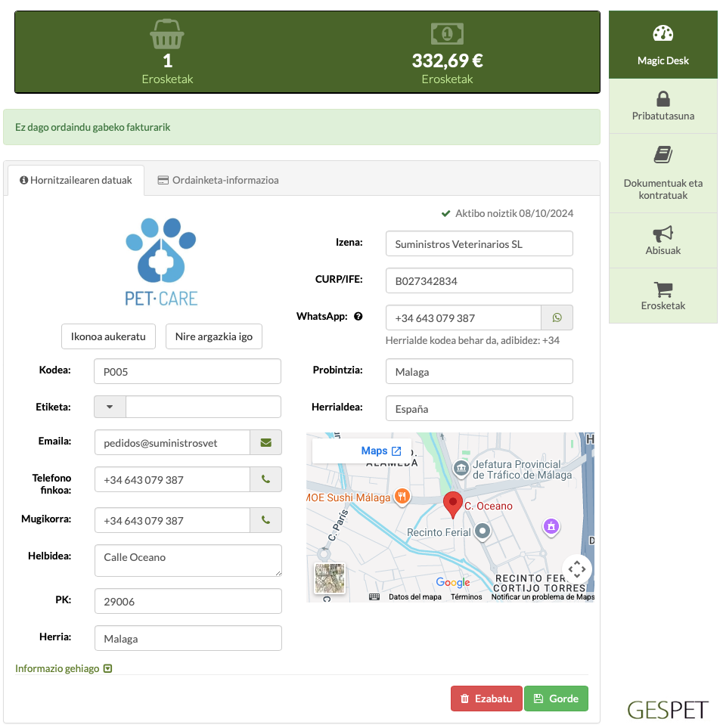720x728 pixels.
Task: Edit the Izena name field
Action: coord(479,243)
